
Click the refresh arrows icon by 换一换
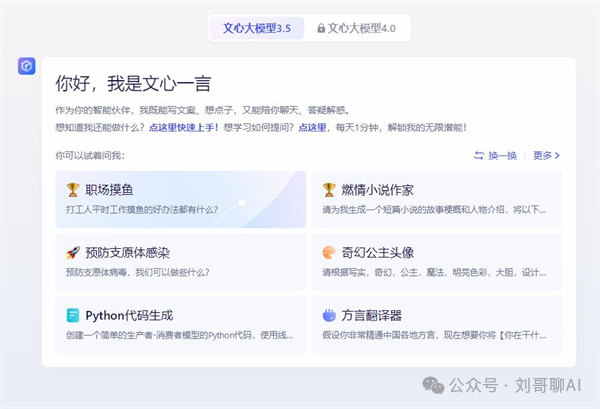tap(479, 155)
